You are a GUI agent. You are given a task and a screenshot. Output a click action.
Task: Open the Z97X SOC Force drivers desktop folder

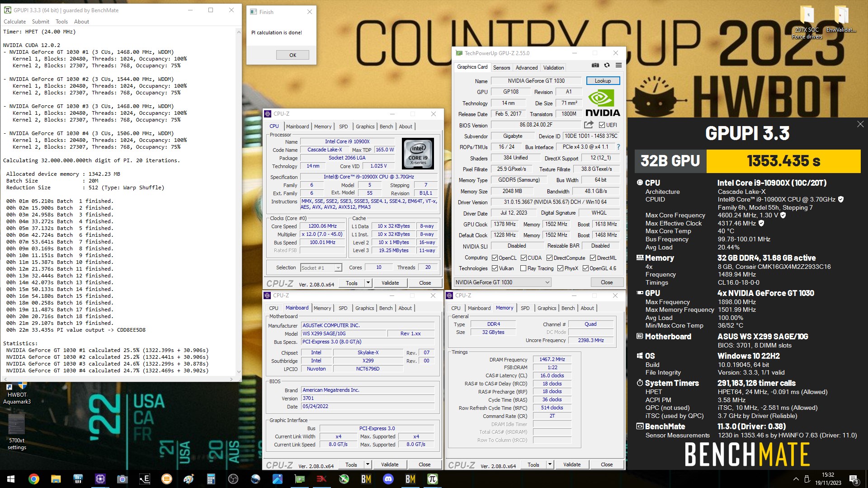pos(807,23)
